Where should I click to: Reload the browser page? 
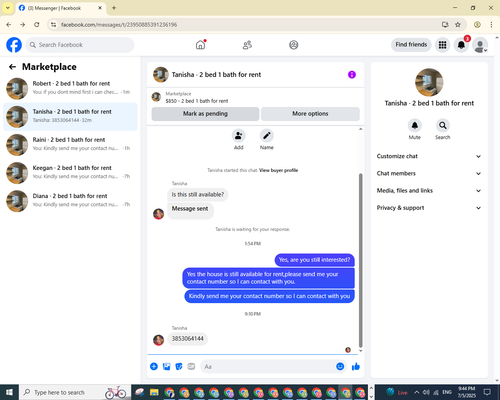(x=37, y=25)
